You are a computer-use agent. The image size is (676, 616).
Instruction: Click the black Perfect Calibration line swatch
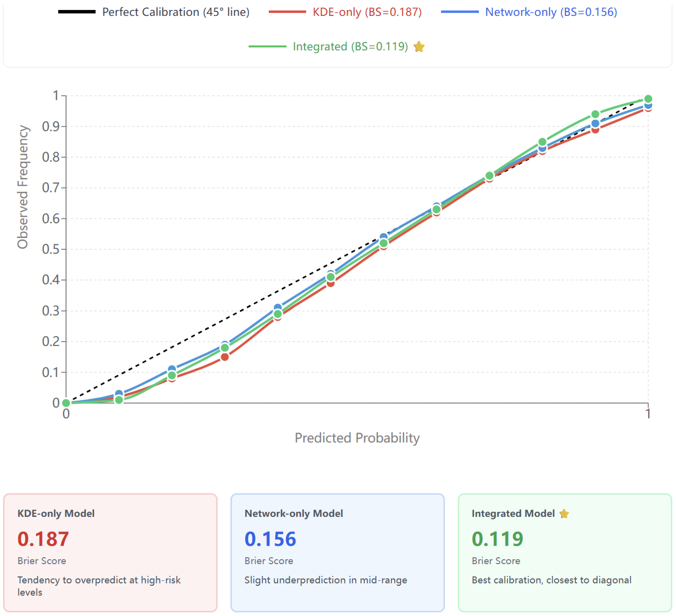coord(77,12)
